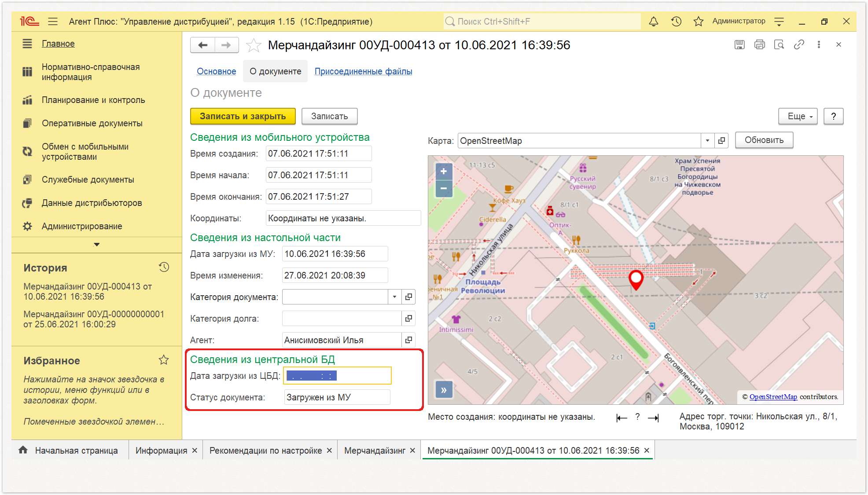Open the Карта map provider dropdown
Viewport: 868px width, 495px height.
707,141
